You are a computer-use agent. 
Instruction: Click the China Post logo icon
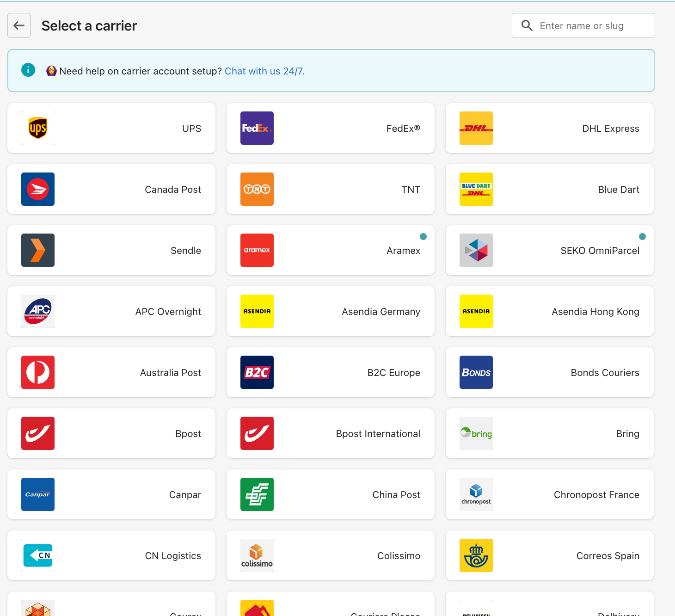(x=257, y=494)
